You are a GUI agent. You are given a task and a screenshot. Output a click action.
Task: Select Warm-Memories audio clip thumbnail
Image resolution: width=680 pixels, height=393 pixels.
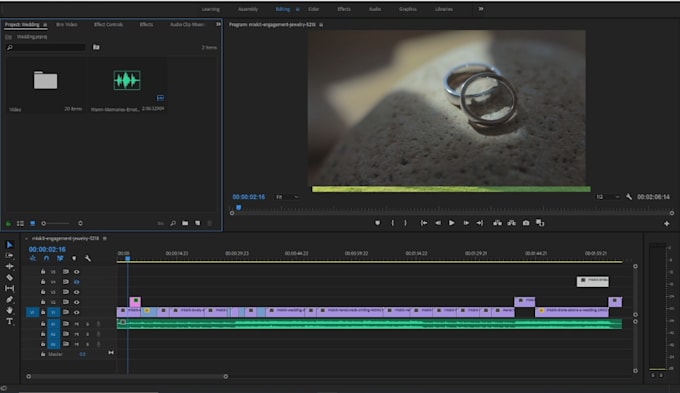coord(127,80)
